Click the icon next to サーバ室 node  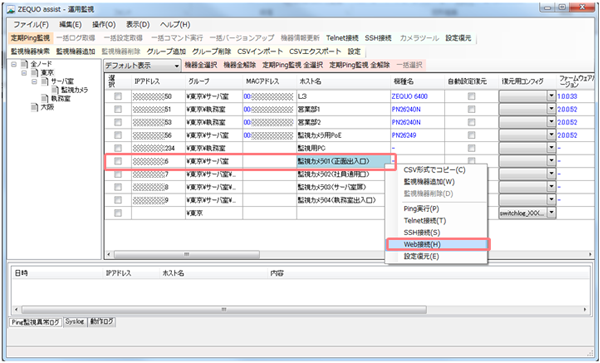45,81
